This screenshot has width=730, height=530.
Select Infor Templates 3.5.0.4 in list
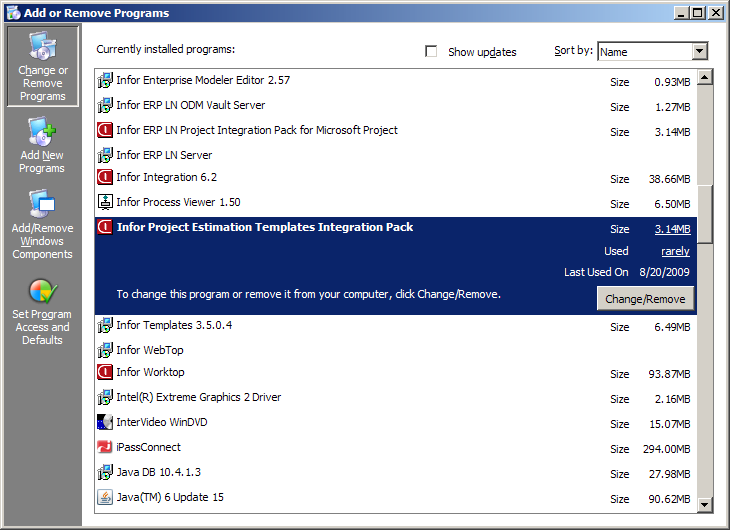pos(174,326)
